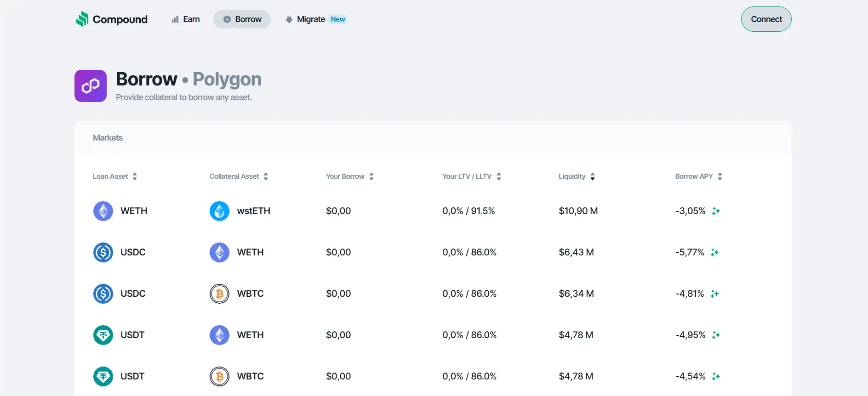This screenshot has height=396, width=868.
Task: Click the WETH loan asset icon in first row
Action: click(x=103, y=211)
